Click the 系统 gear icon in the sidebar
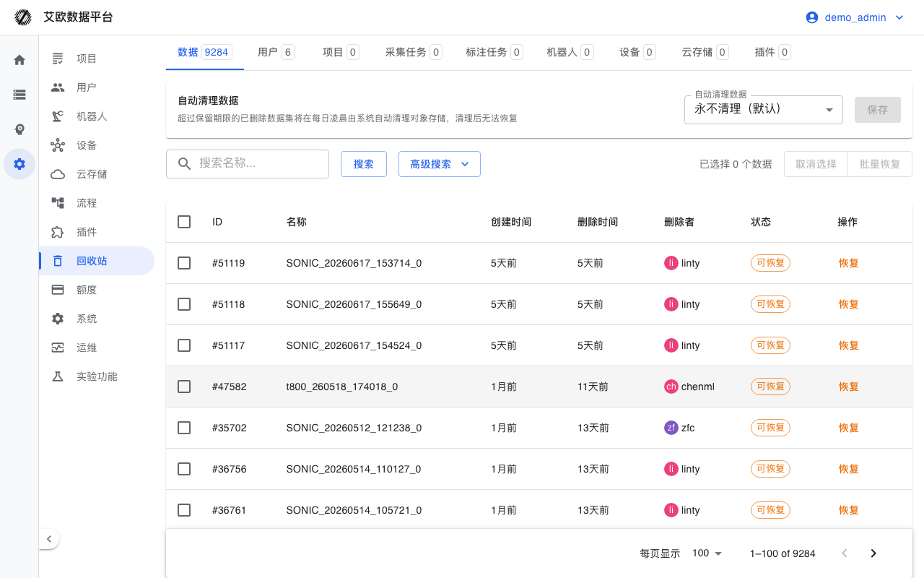Viewport: 924px width, 578px height. pos(58,319)
